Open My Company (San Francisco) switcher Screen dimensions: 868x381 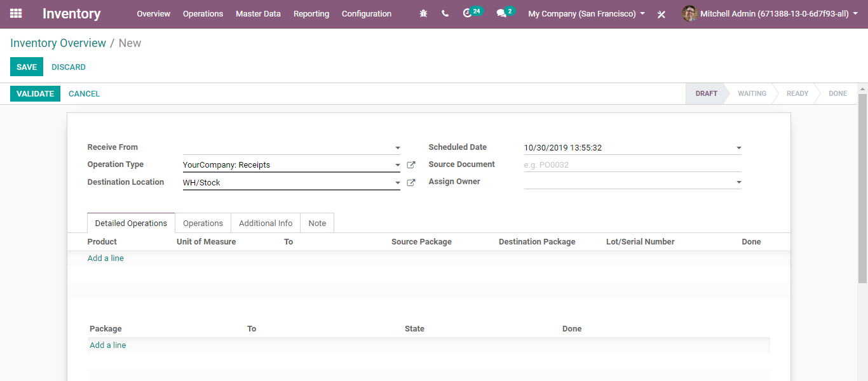(x=587, y=13)
